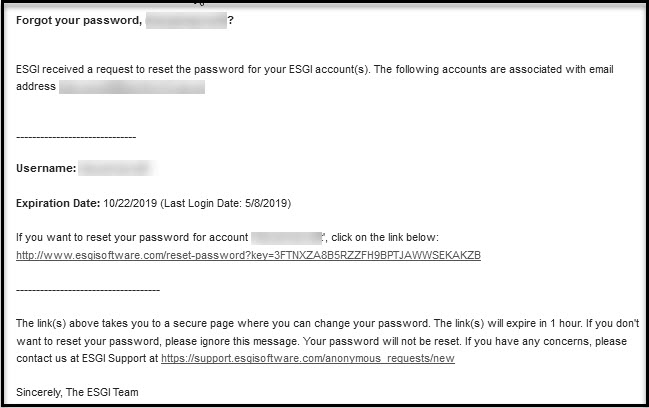Click the "contact us at ESGI Support at" text
This screenshot has height=408, width=649.
click(87, 358)
